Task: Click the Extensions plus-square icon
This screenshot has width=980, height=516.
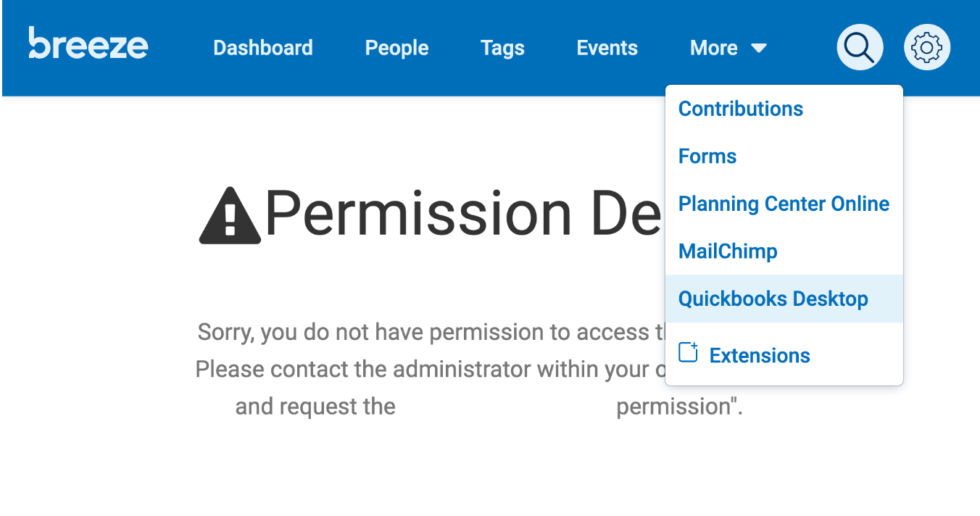Action: click(688, 352)
